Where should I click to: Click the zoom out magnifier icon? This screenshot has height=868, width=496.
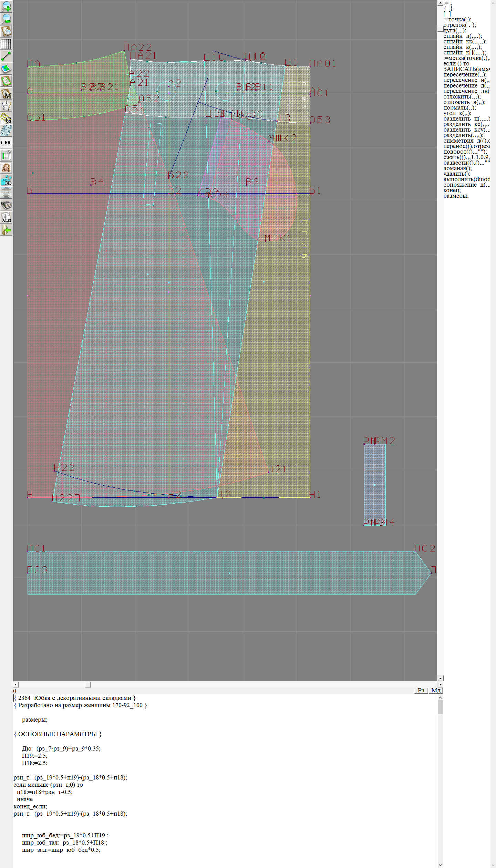6,19
